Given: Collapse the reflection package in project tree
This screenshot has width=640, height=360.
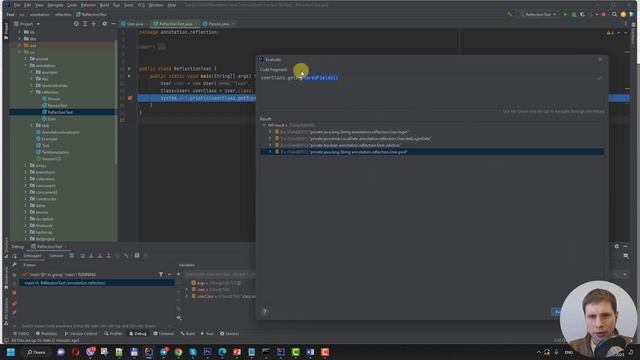Looking at the screenshot, I should pos(31,92).
